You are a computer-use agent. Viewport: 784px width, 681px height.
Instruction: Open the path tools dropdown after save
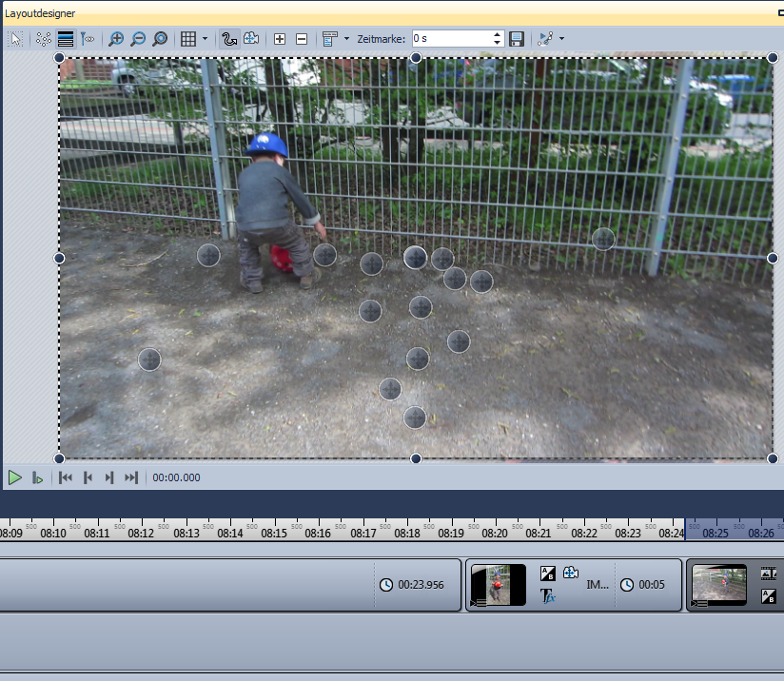(562, 39)
